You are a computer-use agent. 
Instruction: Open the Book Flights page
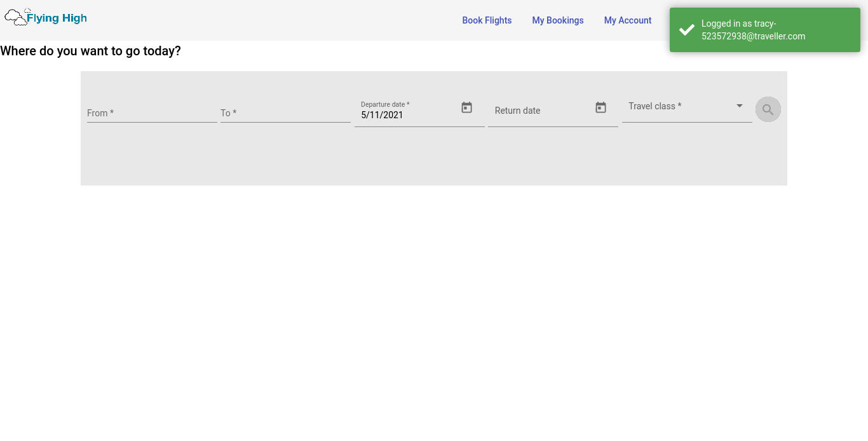pyautogui.click(x=486, y=20)
